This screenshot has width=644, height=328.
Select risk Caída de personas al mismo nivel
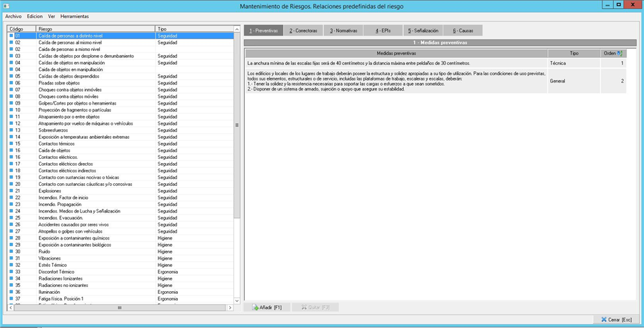pos(121,43)
